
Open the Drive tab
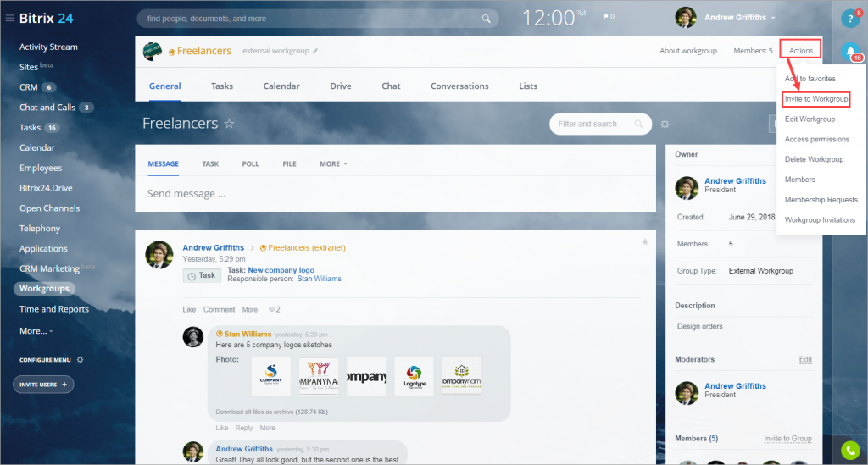point(341,86)
